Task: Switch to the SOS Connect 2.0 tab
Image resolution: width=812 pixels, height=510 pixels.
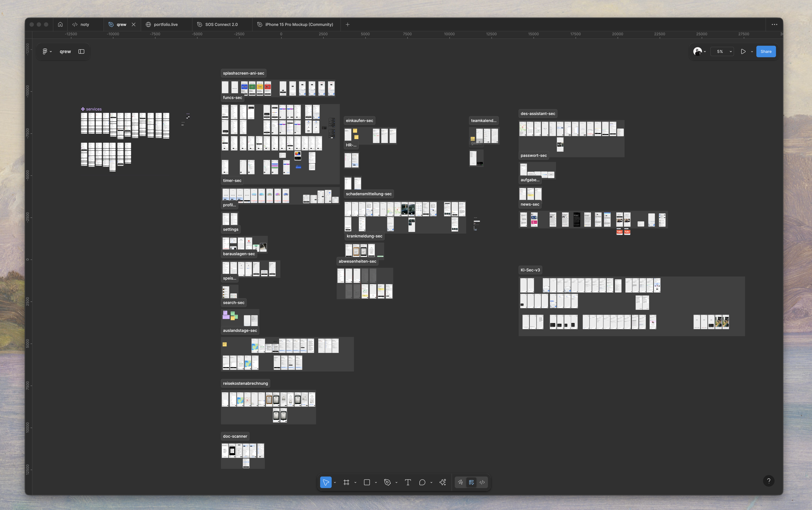Action: (x=221, y=24)
